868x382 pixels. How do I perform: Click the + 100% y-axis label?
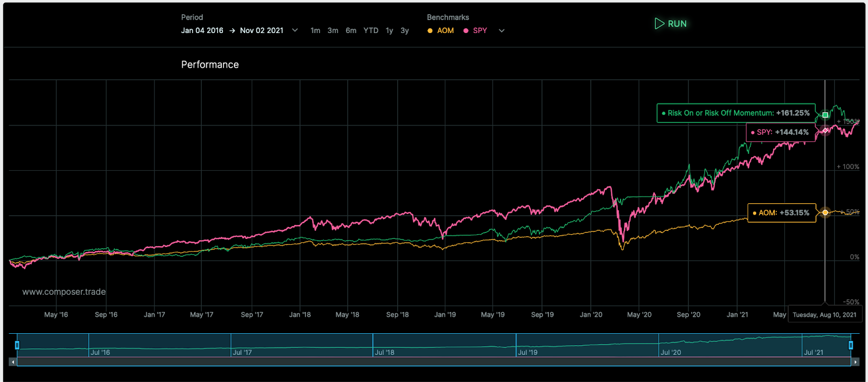[848, 167]
